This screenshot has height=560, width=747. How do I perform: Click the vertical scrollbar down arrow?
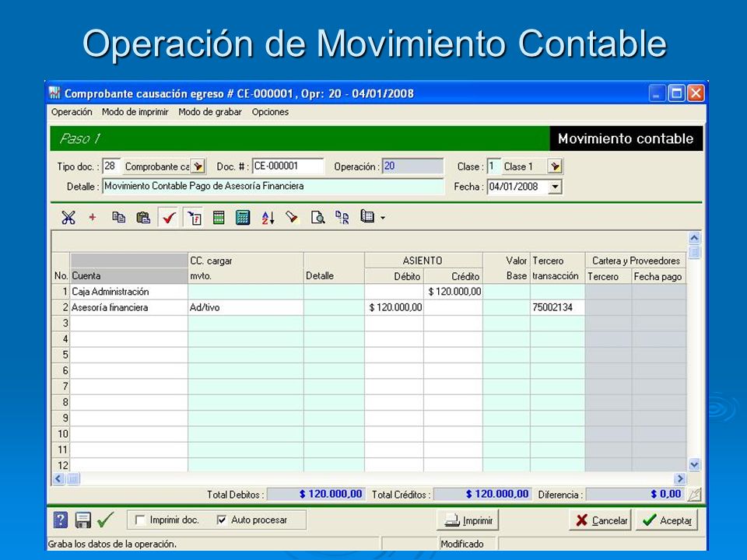click(x=694, y=464)
